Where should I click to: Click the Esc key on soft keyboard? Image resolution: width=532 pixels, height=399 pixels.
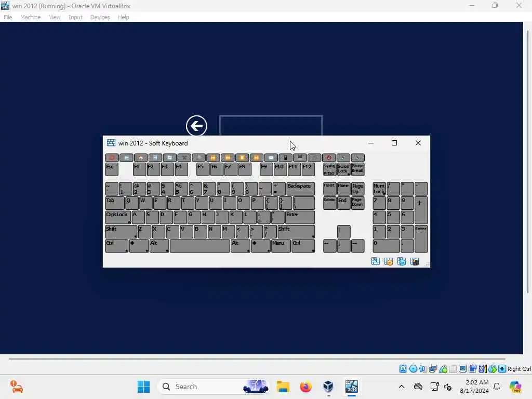112,169
